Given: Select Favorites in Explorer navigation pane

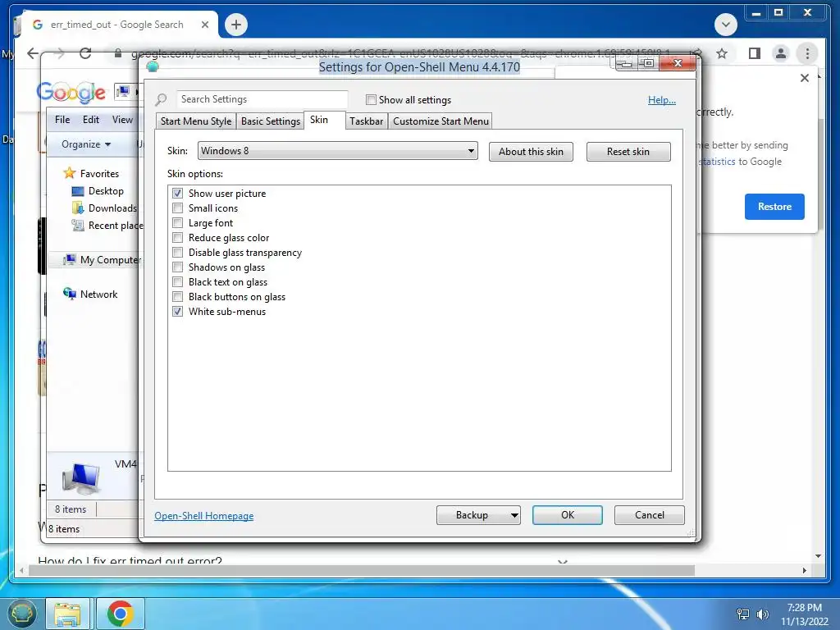Looking at the screenshot, I should pos(92,174).
